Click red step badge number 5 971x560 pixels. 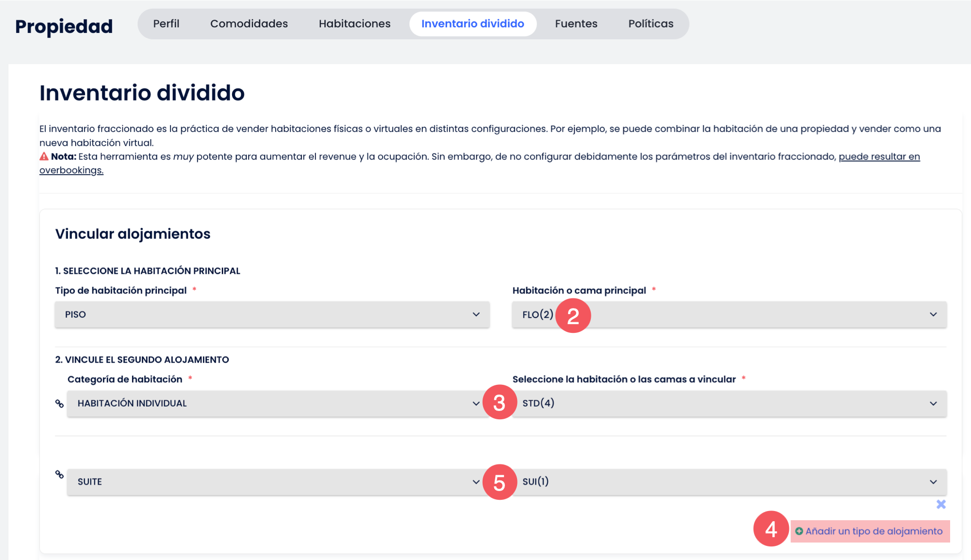(x=499, y=482)
